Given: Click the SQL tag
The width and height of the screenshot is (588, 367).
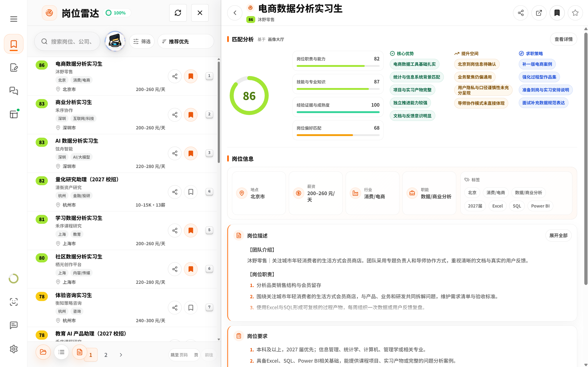Looking at the screenshot, I should coord(516,206).
